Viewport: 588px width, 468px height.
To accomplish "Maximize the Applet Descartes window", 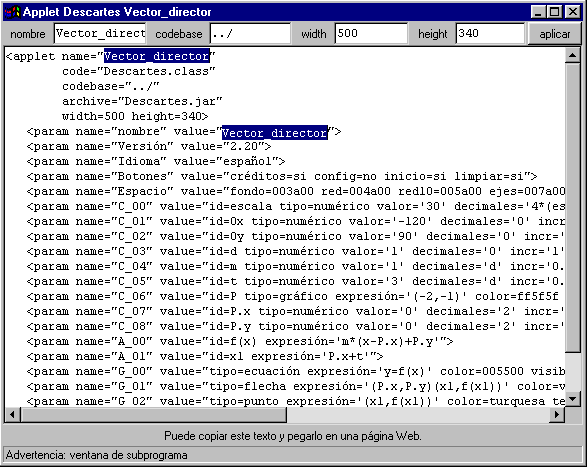I will pos(555,12).
